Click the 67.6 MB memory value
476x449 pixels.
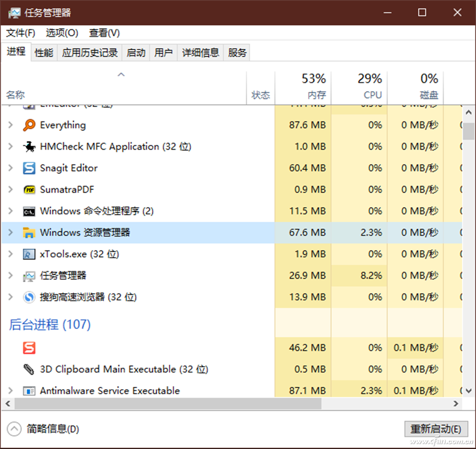click(308, 233)
